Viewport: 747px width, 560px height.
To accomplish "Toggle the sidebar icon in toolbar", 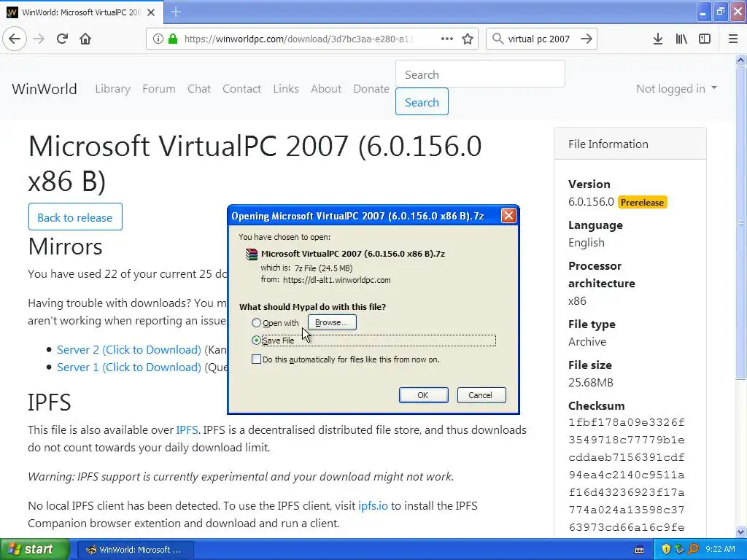I will point(705,39).
